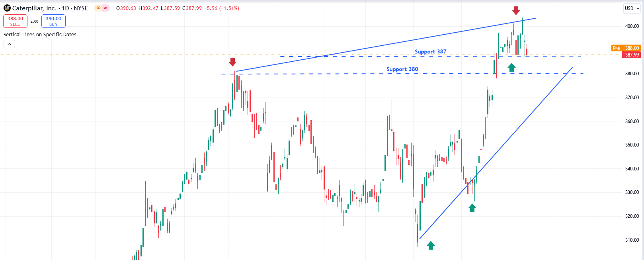Select the Vertical Lines on Specific Dates indicator
This screenshot has width=644, height=260.
tap(40, 35)
